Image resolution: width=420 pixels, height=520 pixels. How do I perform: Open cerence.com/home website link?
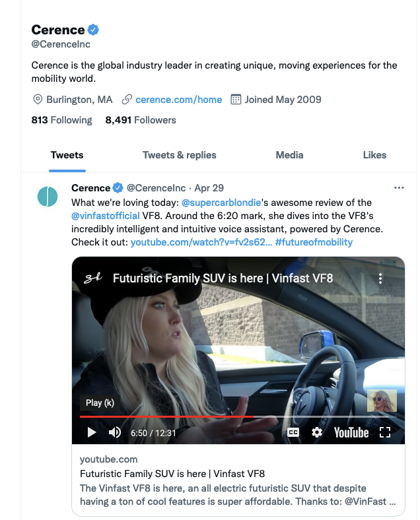(x=178, y=100)
